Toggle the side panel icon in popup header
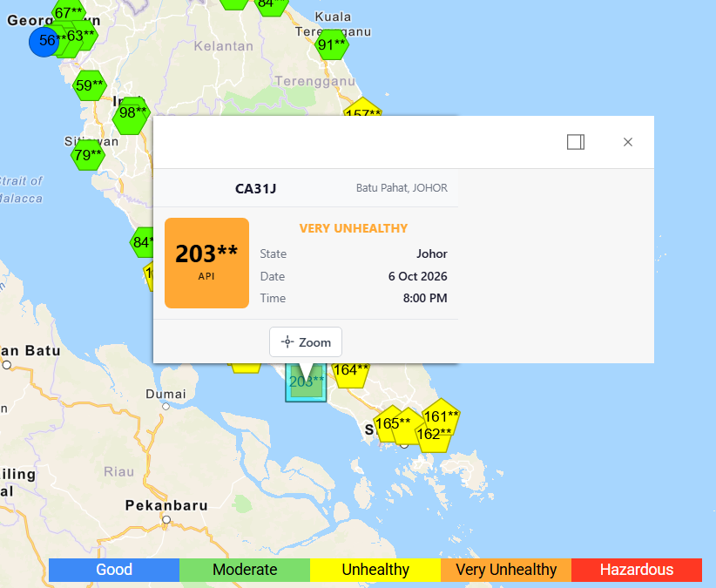This screenshot has height=588, width=716. 576,142
